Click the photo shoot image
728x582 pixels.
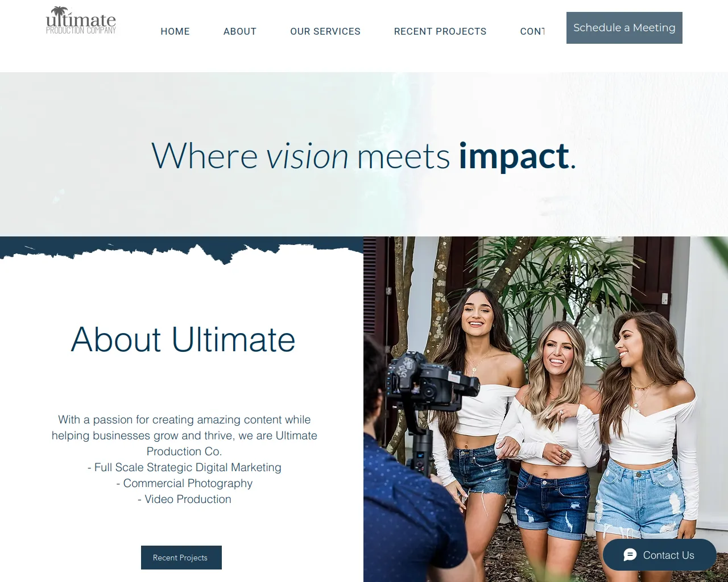tap(546, 409)
